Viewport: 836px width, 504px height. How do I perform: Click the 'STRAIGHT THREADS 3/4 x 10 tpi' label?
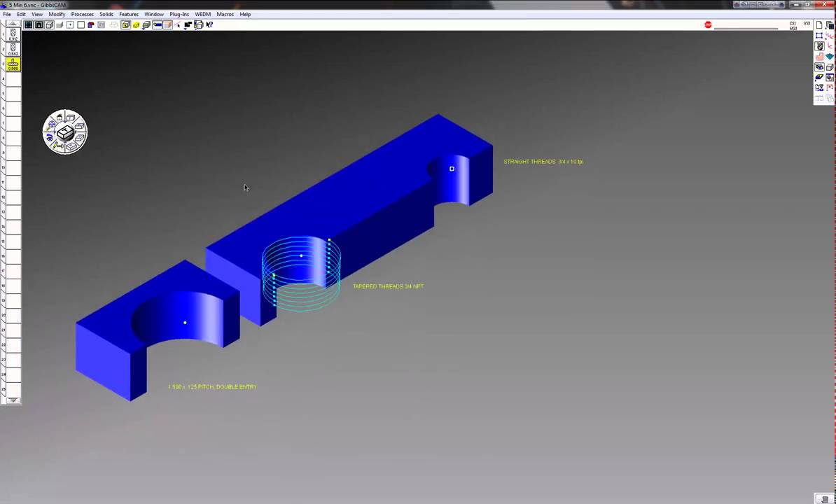click(543, 162)
